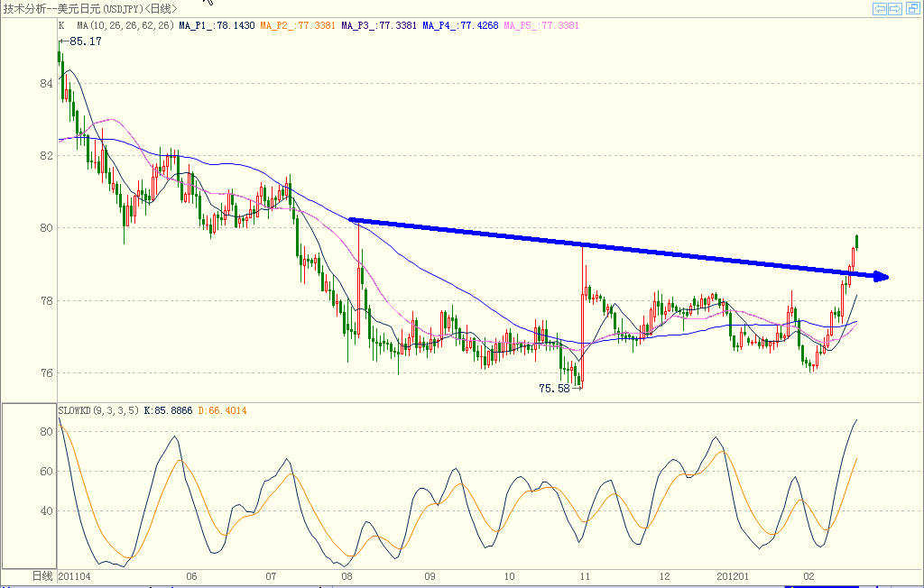The height and width of the screenshot is (588, 924).
Task: Click the 12 month label on time axis
Action: (664, 576)
